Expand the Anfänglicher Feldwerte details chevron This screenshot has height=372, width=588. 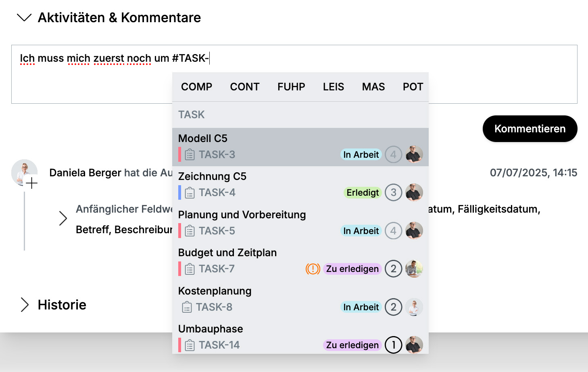tap(63, 218)
